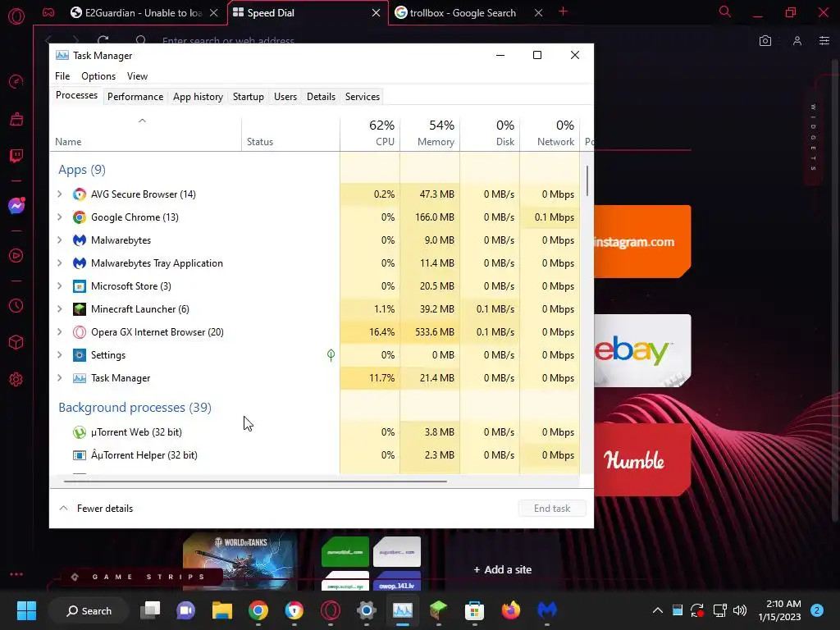Click µTorrent Web process icon
840x630 pixels.
pyautogui.click(x=80, y=432)
